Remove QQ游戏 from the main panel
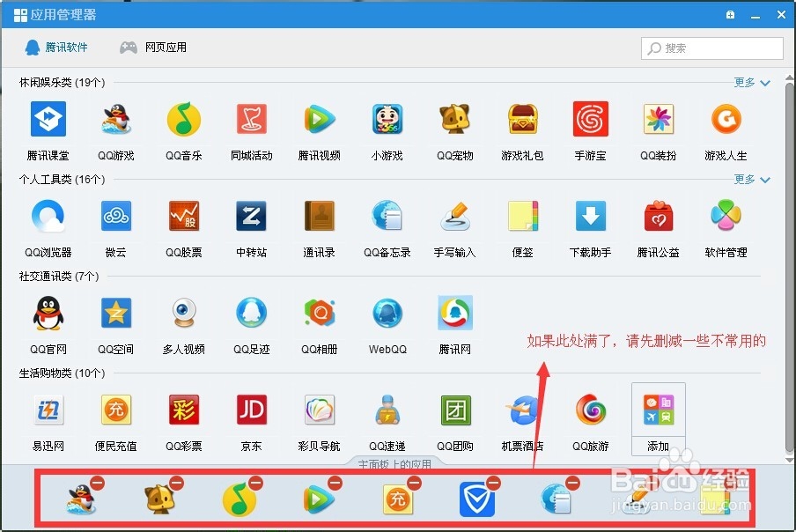This screenshot has height=532, width=796. (99, 483)
